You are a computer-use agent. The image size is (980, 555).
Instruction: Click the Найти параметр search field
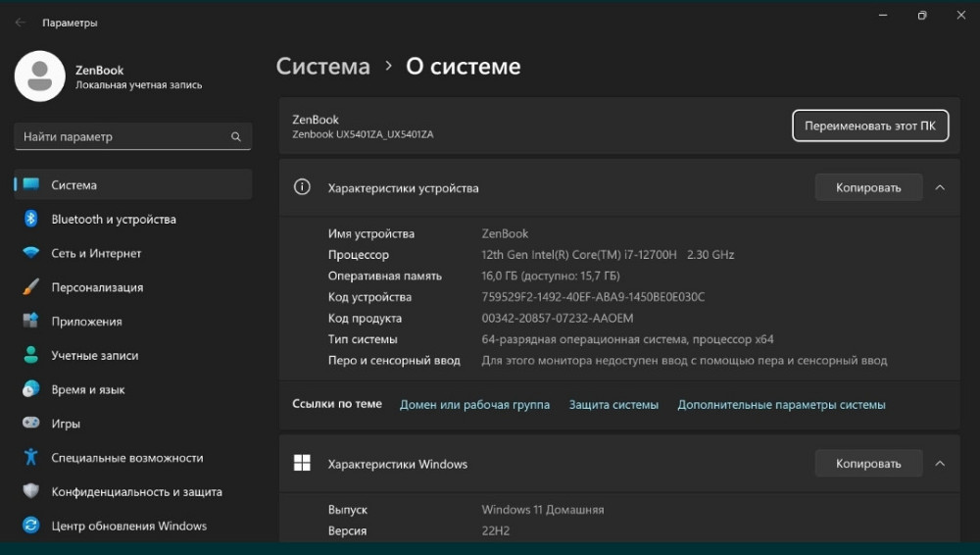click(122, 137)
